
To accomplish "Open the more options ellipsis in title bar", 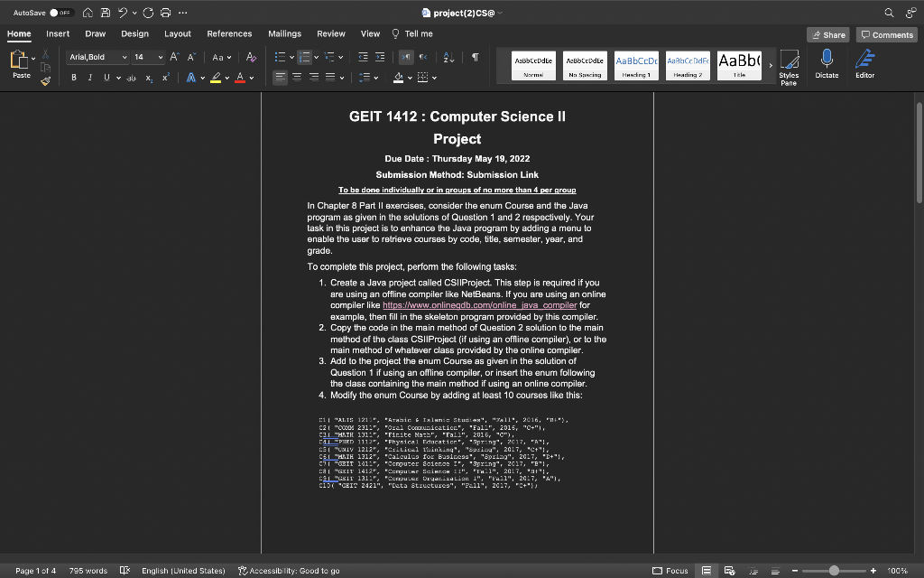I will pyautogui.click(x=182, y=13).
